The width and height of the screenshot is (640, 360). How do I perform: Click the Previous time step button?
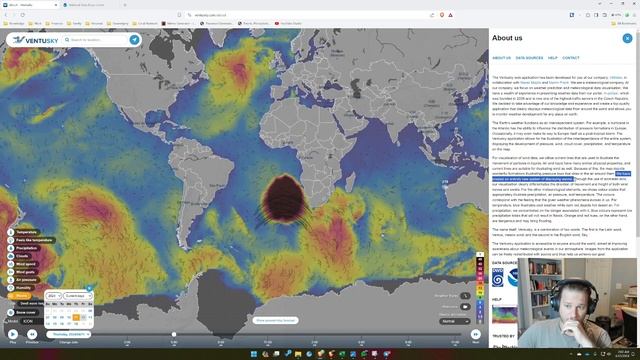click(32, 334)
